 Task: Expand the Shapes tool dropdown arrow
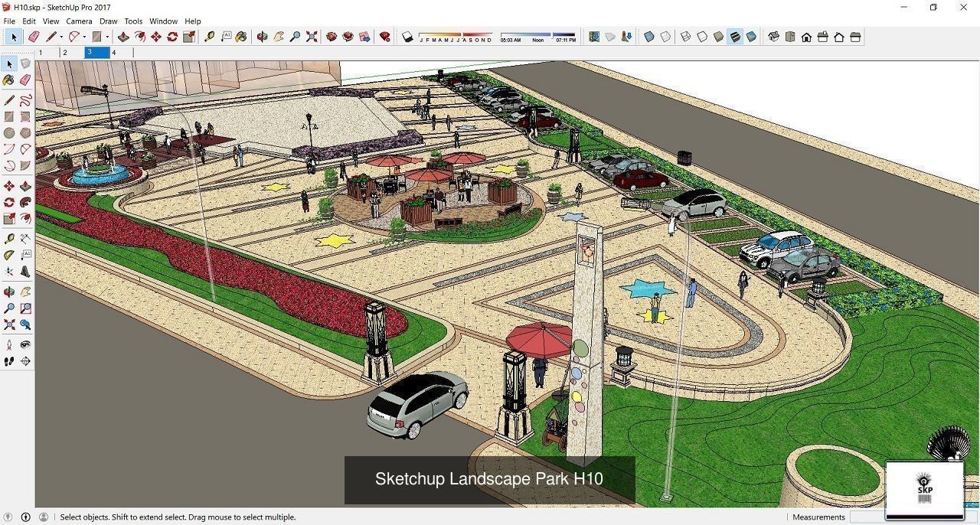(x=107, y=37)
